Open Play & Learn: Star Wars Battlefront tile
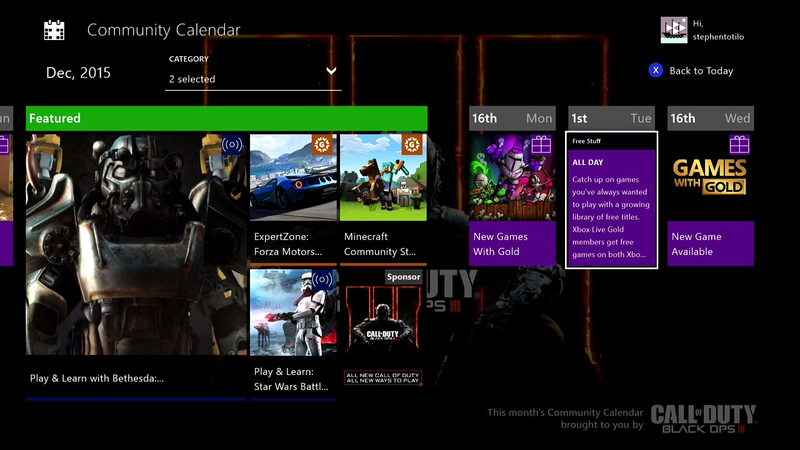 [x=293, y=335]
